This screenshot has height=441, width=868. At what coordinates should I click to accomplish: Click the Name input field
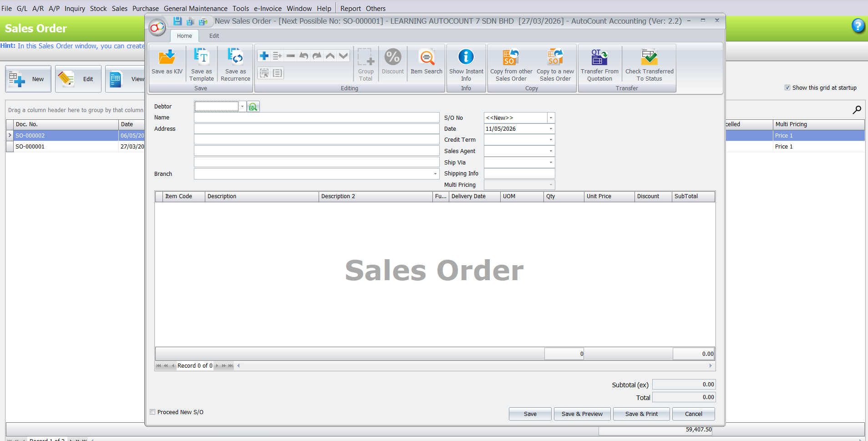pos(316,118)
